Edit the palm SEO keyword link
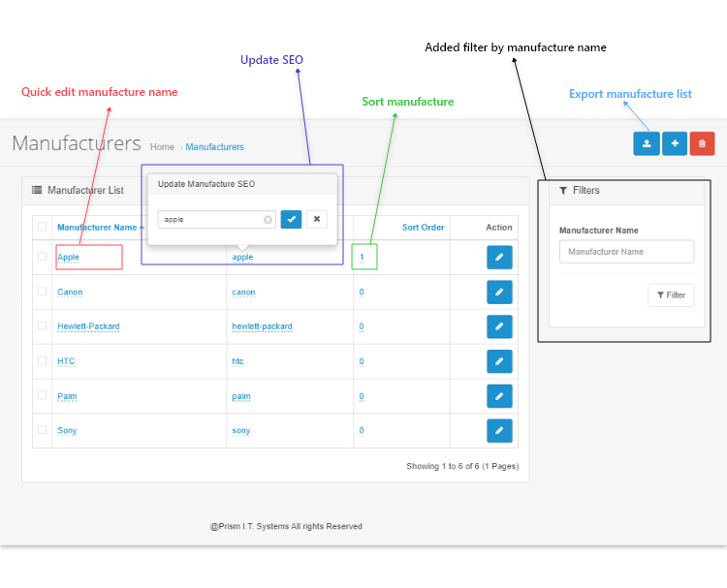Viewport: 727px width, 588px height. 241,396
